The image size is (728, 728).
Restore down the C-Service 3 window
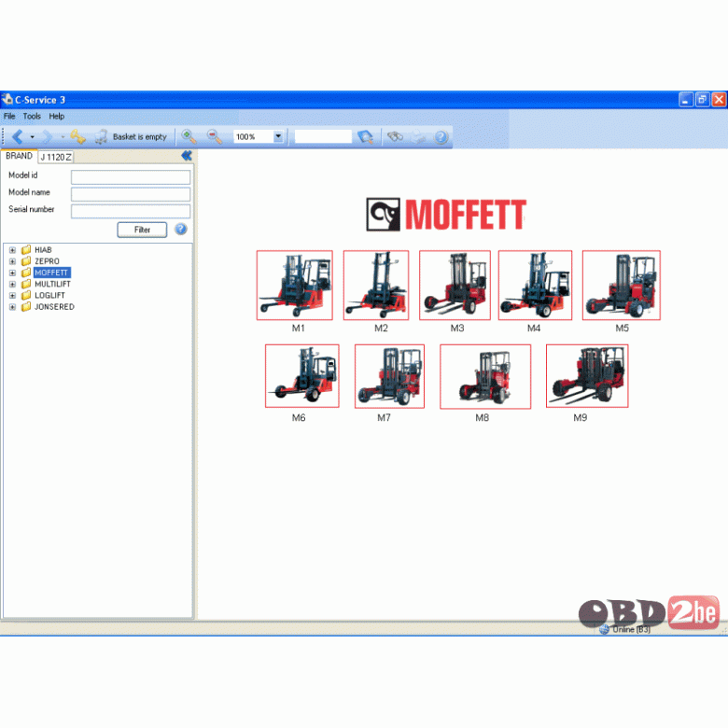tap(703, 99)
